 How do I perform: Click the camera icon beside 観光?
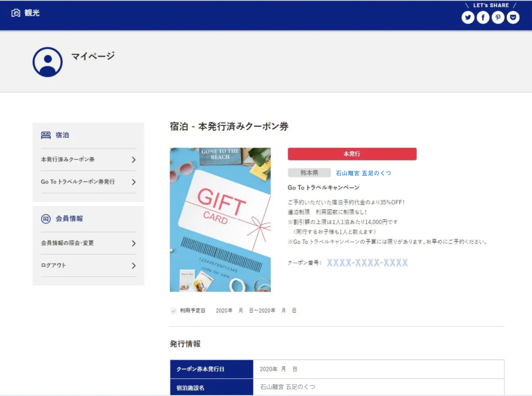pos(16,13)
